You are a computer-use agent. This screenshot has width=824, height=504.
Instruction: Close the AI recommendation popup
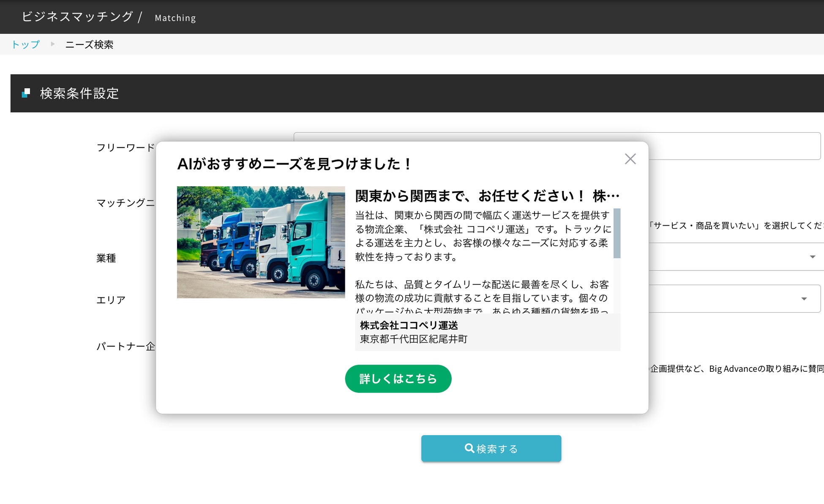[630, 159]
